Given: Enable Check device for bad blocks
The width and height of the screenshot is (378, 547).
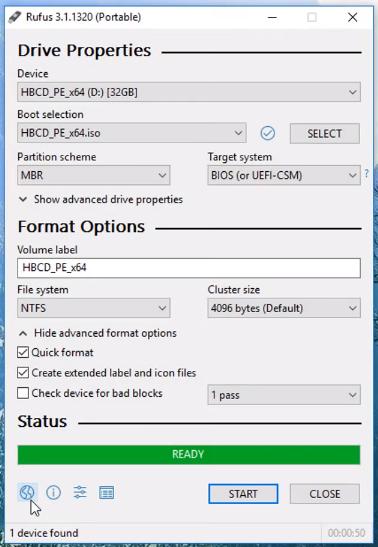Looking at the screenshot, I should coord(23,393).
